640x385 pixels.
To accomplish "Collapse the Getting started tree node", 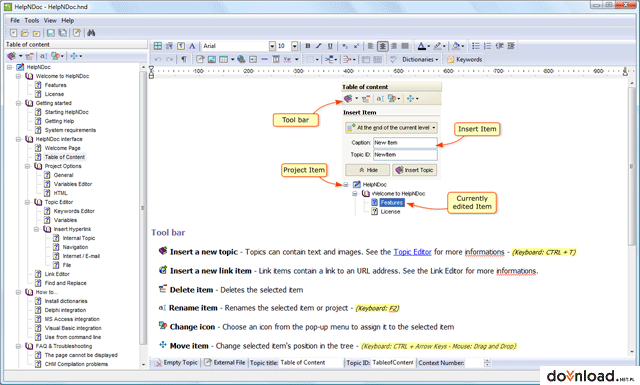I will point(18,103).
